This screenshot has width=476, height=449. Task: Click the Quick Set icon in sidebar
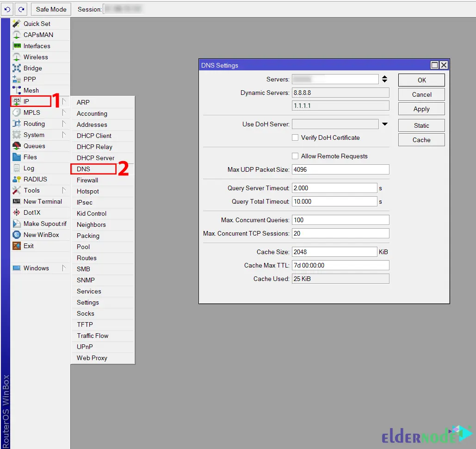(17, 24)
